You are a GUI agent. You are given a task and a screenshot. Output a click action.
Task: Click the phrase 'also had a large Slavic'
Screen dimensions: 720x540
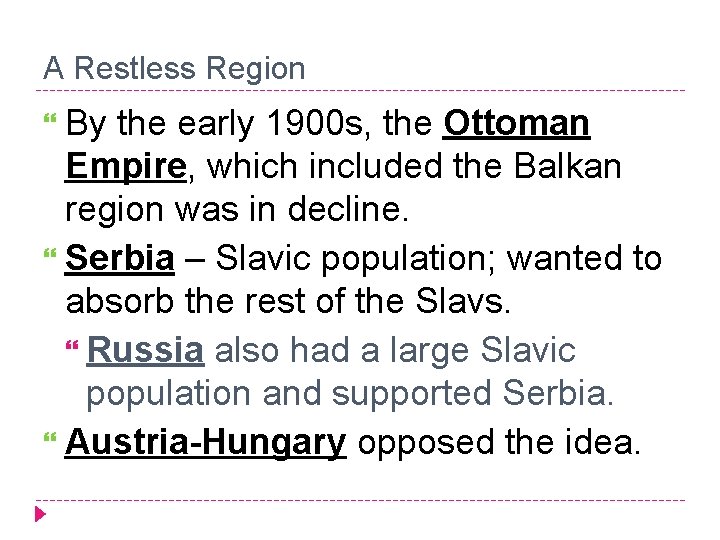click(x=395, y=351)
